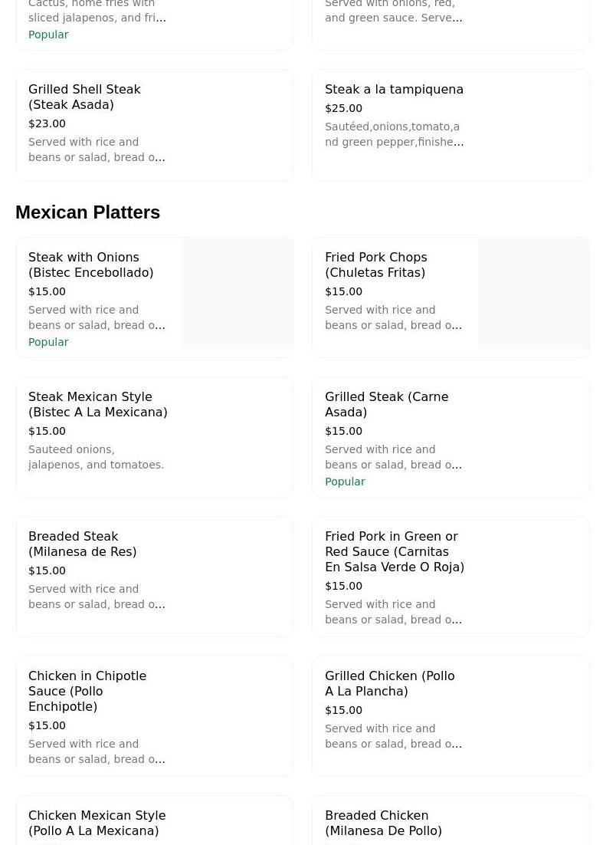
Task: Choose Steak Mexican Style (Bistec A La Mexicana)
Action: point(97,405)
